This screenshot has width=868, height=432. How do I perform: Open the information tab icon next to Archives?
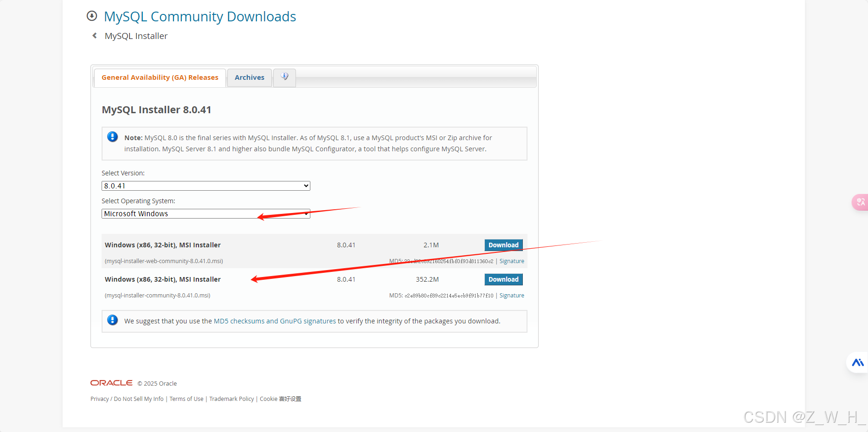pos(284,77)
